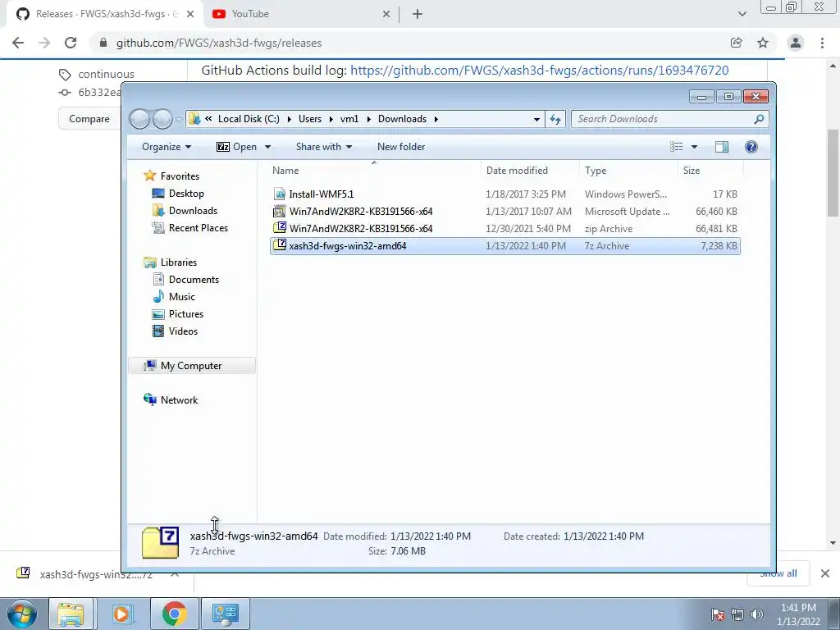Select Network in navigation pane
Screen dimensions: 840x630
[x=179, y=400]
